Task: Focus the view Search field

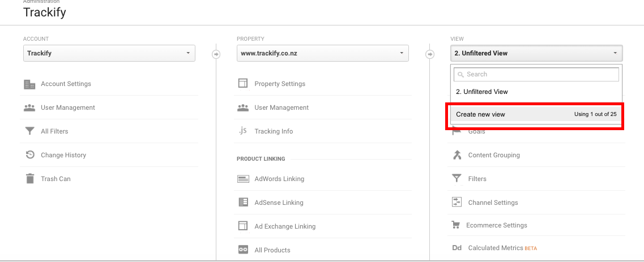Action: tap(536, 74)
